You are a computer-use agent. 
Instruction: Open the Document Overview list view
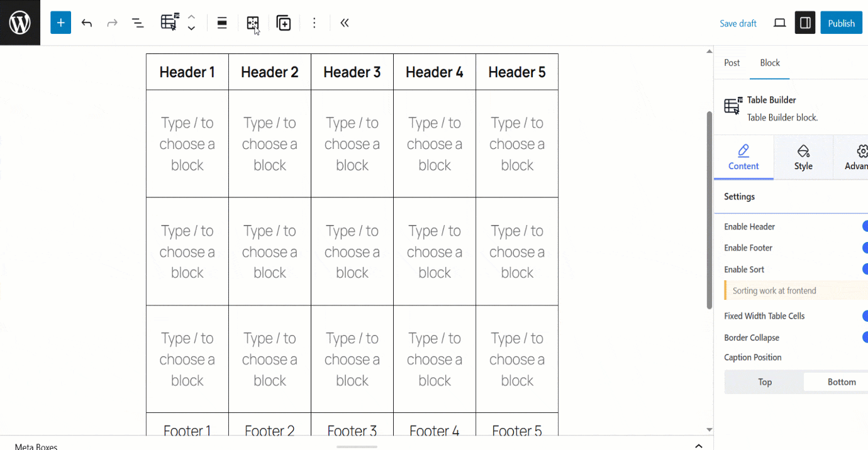point(137,22)
